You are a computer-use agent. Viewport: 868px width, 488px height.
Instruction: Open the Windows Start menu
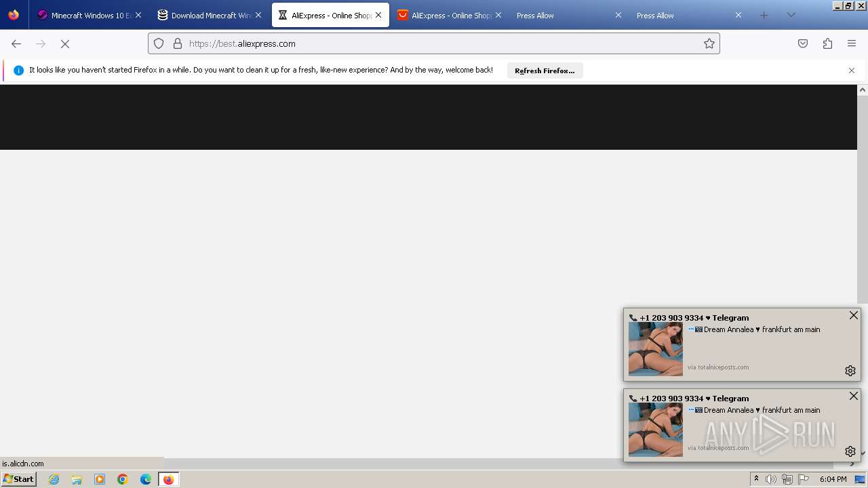click(x=18, y=479)
